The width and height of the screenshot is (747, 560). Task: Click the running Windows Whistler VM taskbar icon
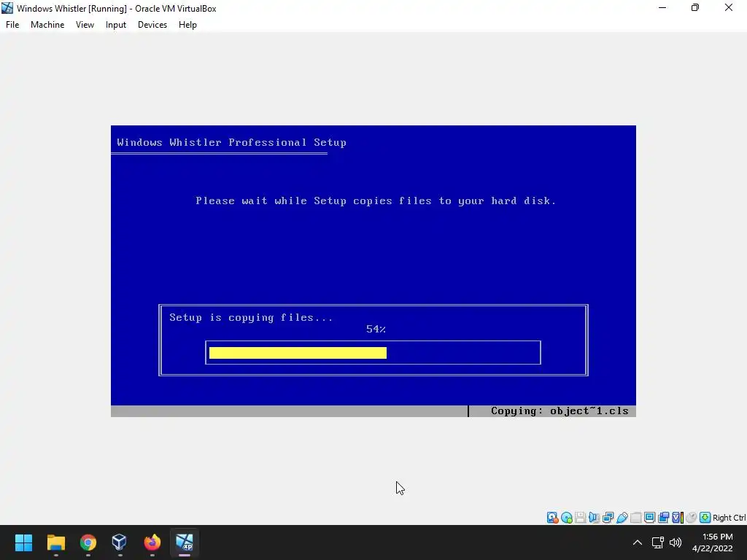[185, 542]
